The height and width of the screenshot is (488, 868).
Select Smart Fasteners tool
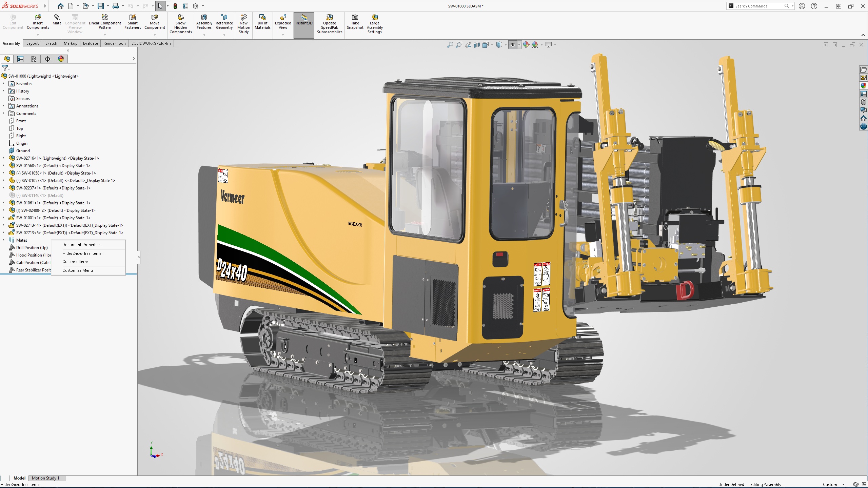[x=133, y=18]
